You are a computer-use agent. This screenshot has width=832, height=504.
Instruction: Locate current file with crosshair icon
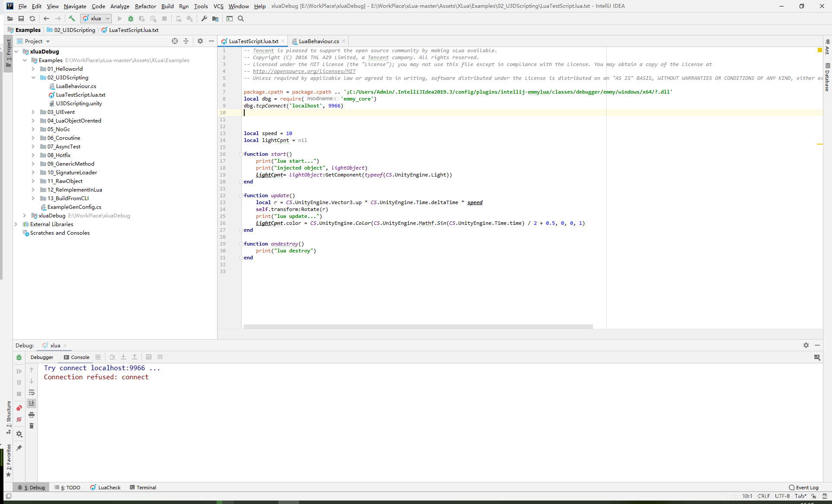pos(175,41)
